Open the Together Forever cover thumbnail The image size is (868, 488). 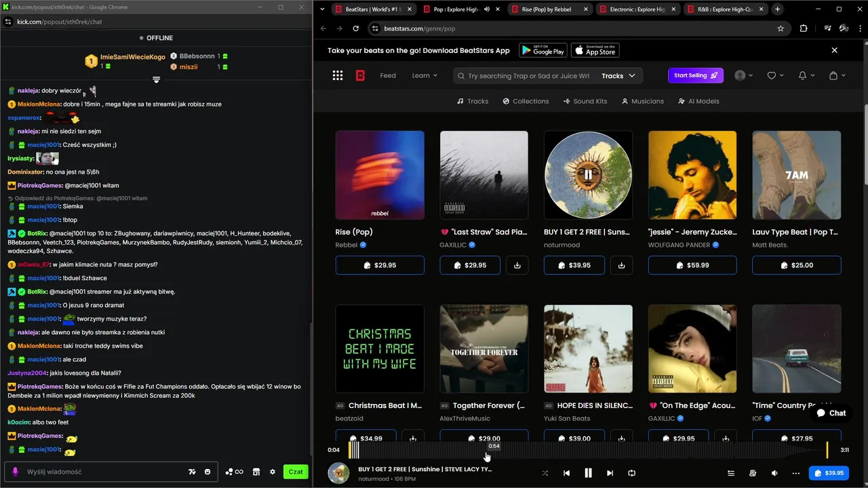[x=484, y=349]
